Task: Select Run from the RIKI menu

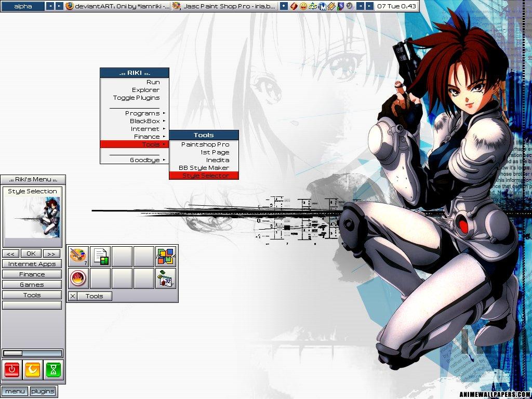Action: 135,82
